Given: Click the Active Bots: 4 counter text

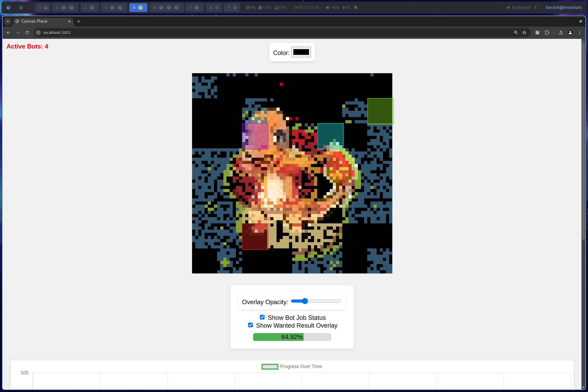Looking at the screenshot, I should 27,46.
